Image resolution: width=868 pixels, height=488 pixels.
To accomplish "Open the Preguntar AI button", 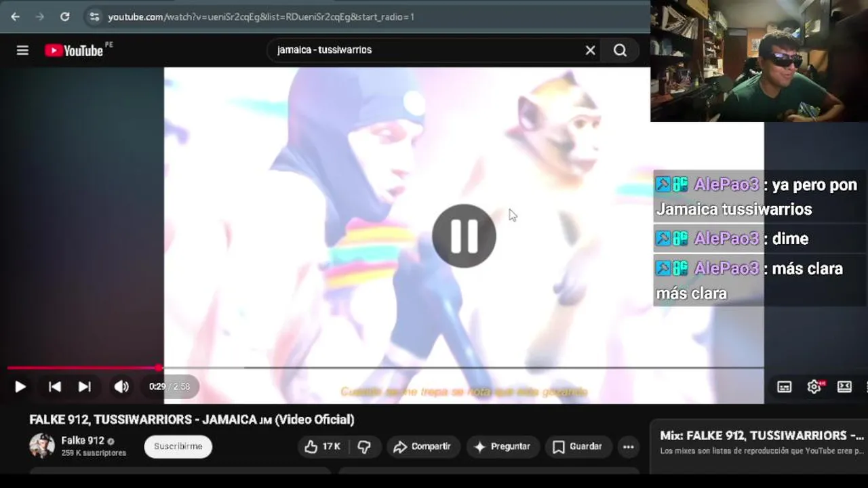I will 502,447.
